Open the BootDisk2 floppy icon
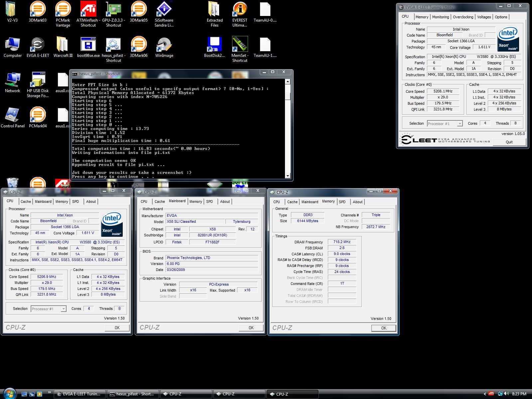 pyautogui.click(x=214, y=47)
